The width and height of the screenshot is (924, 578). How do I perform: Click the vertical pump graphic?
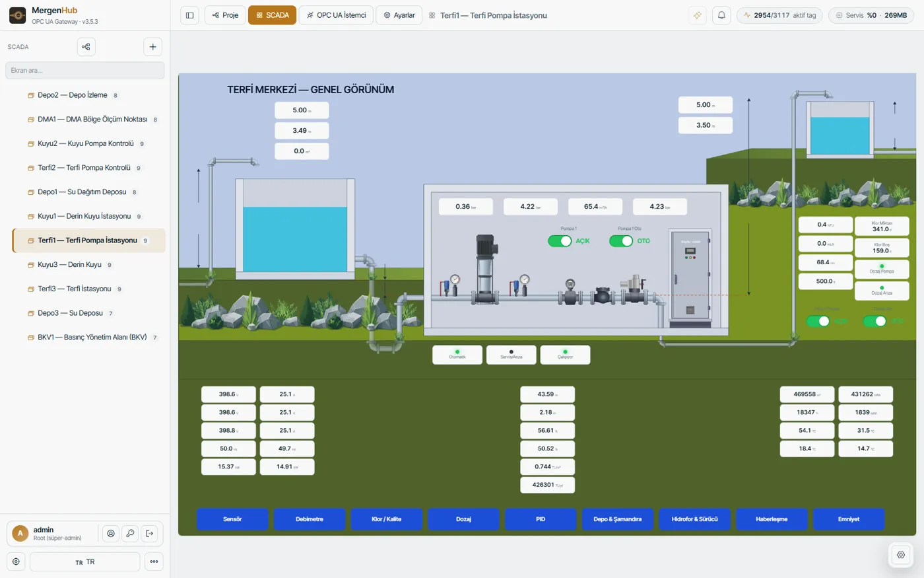485,269
